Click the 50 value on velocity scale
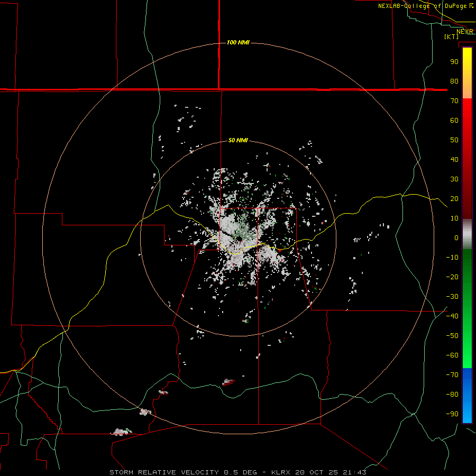This screenshot has width=476, height=476. (x=454, y=140)
